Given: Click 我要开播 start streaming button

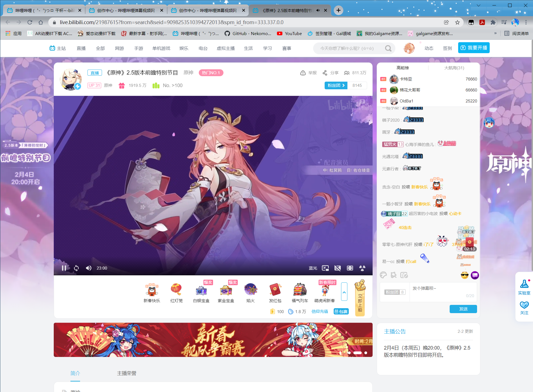Looking at the screenshot, I should pyautogui.click(x=474, y=48).
